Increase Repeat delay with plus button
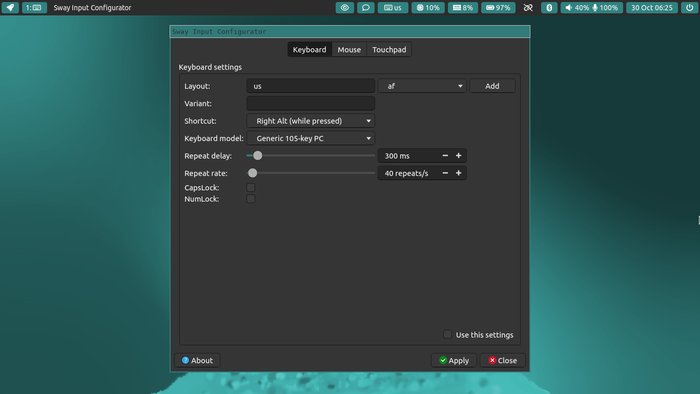 click(458, 156)
